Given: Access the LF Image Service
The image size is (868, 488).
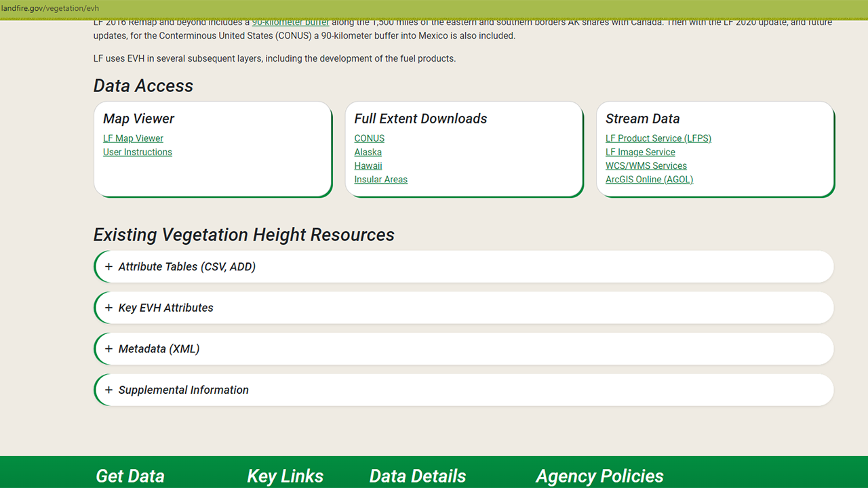Looking at the screenshot, I should tap(640, 152).
